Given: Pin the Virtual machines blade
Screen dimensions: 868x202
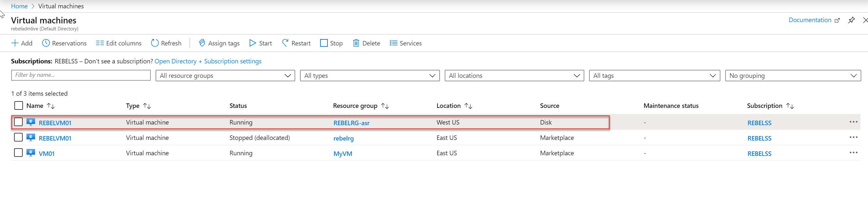Looking at the screenshot, I should 851,20.
